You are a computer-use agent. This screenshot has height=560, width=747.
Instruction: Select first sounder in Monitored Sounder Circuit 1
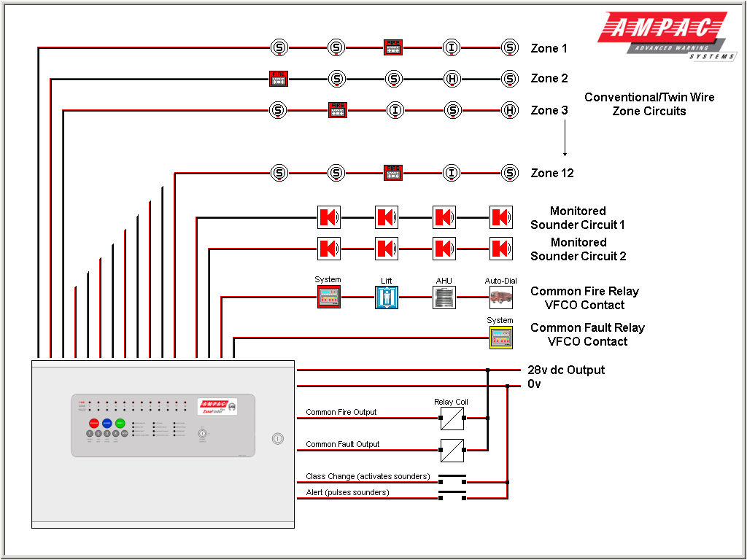pos(328,217)
